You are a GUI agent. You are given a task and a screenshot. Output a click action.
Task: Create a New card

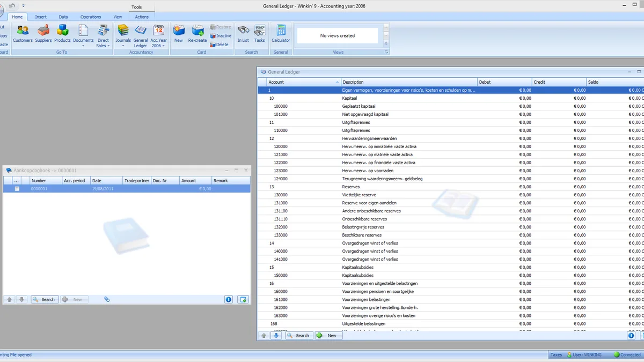[x=178, y=34]
